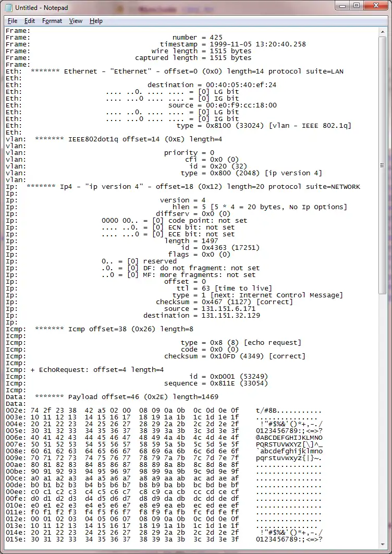Click the Ip4 header line
The height and width of the screenshot is (554, 392).
[193, 187]
